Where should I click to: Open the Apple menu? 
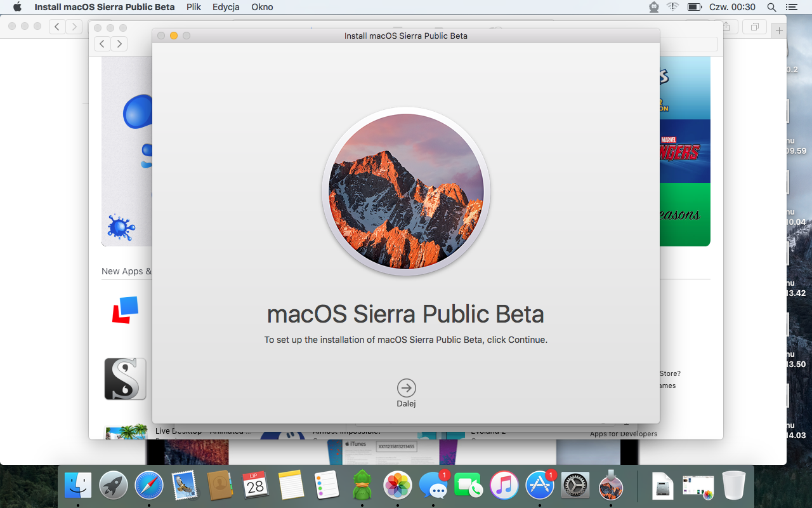17,7
